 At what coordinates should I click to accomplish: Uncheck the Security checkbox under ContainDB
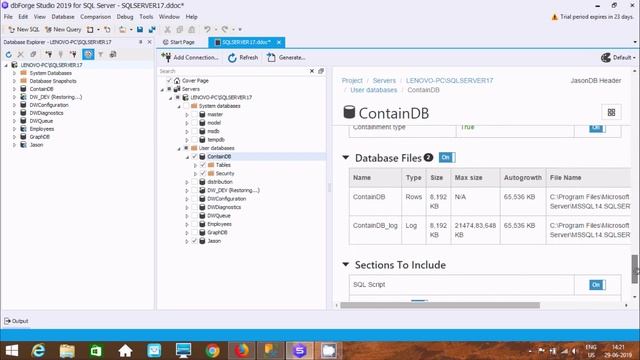(x=203, y=173)
